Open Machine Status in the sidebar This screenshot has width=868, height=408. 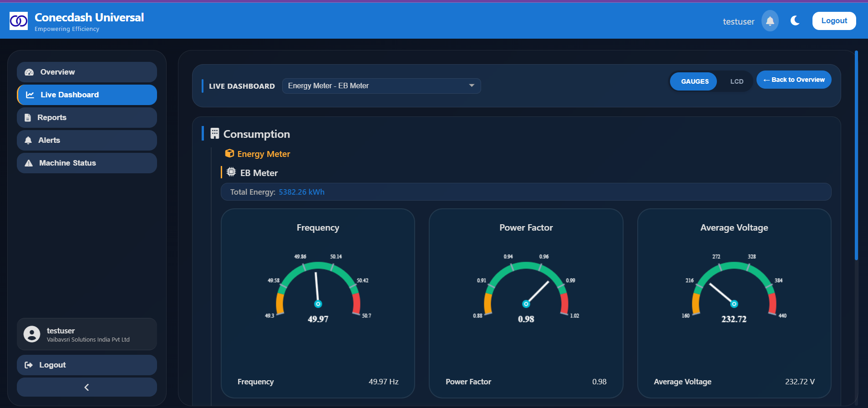click(x=87, y=163)
